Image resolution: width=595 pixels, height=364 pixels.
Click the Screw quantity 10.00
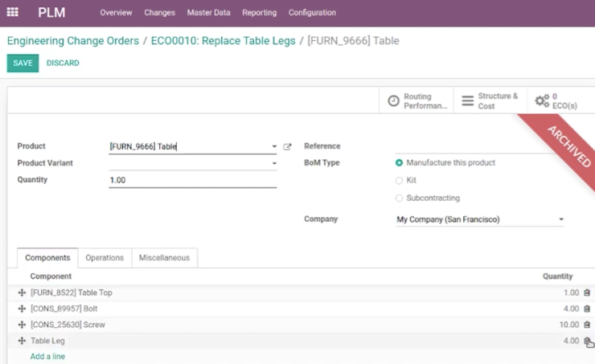(569, 325)
